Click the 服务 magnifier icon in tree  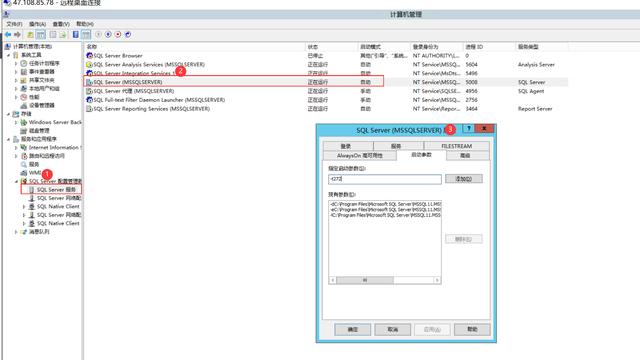(x=24, y=164)
